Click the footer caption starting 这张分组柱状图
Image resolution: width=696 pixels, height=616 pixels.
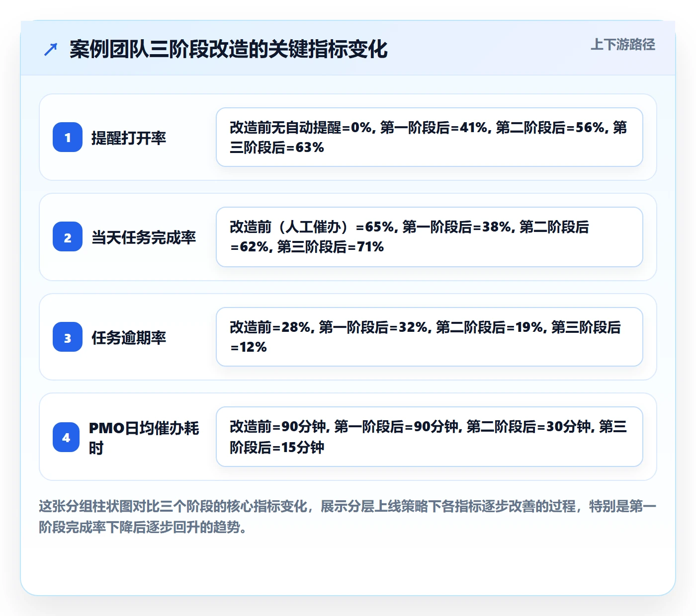(348, 517)
